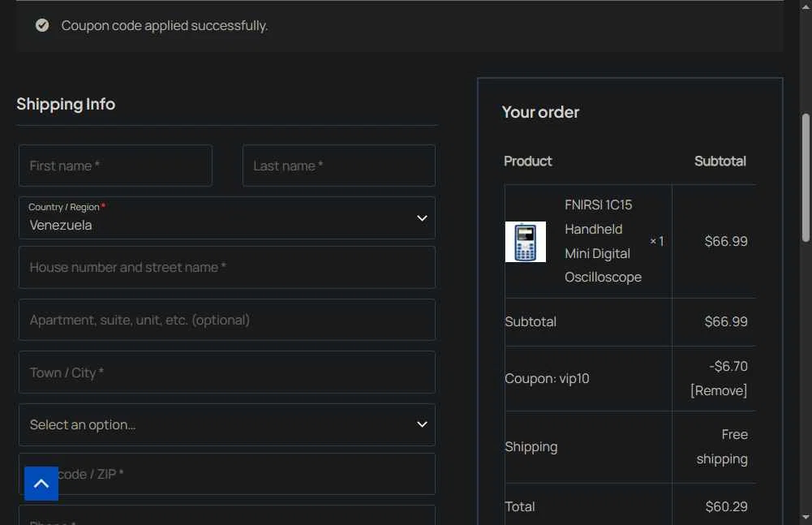The width and height of the screenshot is (812, 525).
Task: Open the Country / Region dropdown showing Venezuela
Action: (x=227, y=217)
